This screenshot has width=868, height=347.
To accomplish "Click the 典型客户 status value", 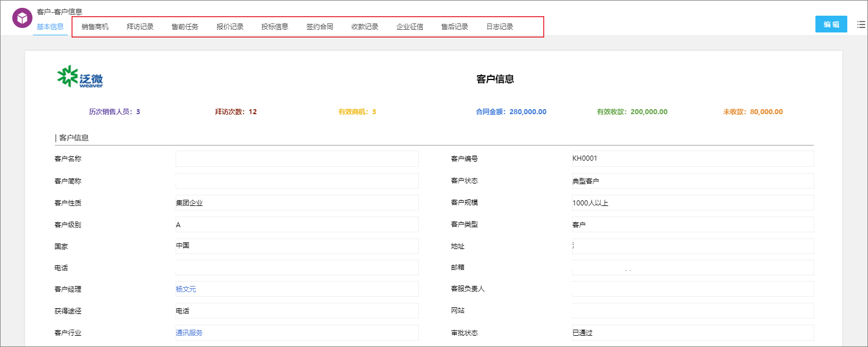I will tap(586, 181).
